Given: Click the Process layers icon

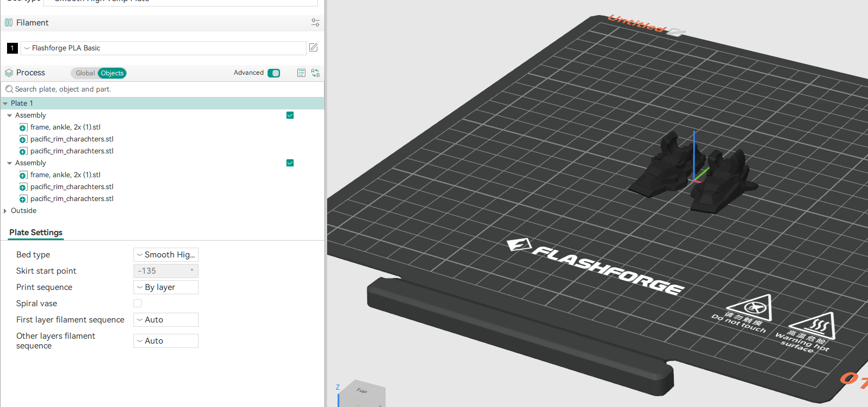Looking at the screenshot, I should tap(9, 73).
